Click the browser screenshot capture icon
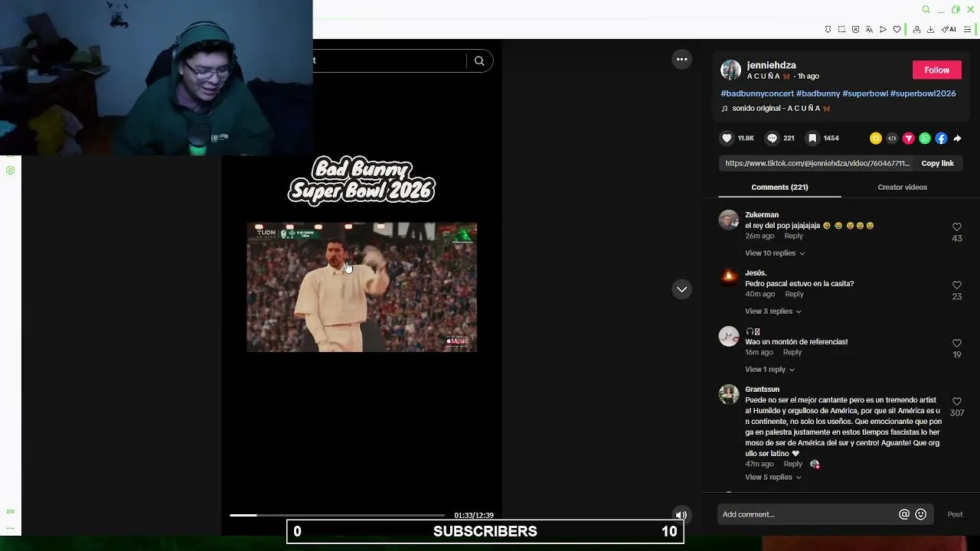The height and width of the screenshot is (551, 980). [x=841, y=30]
